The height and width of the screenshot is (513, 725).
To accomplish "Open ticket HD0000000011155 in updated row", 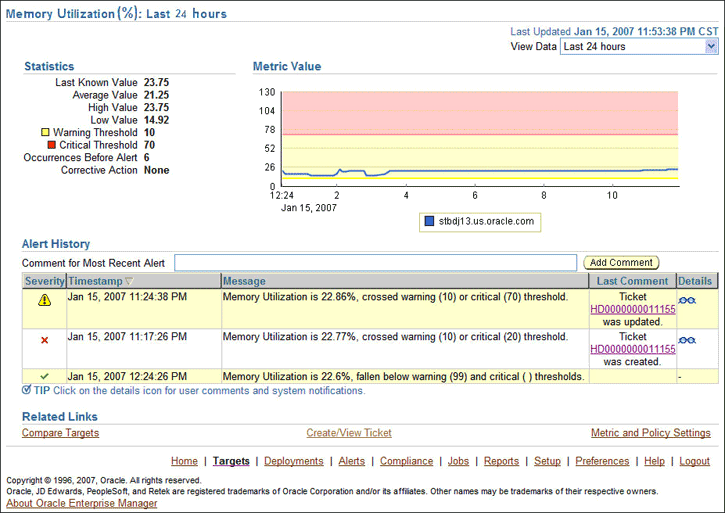I will (x=633, y=309).
